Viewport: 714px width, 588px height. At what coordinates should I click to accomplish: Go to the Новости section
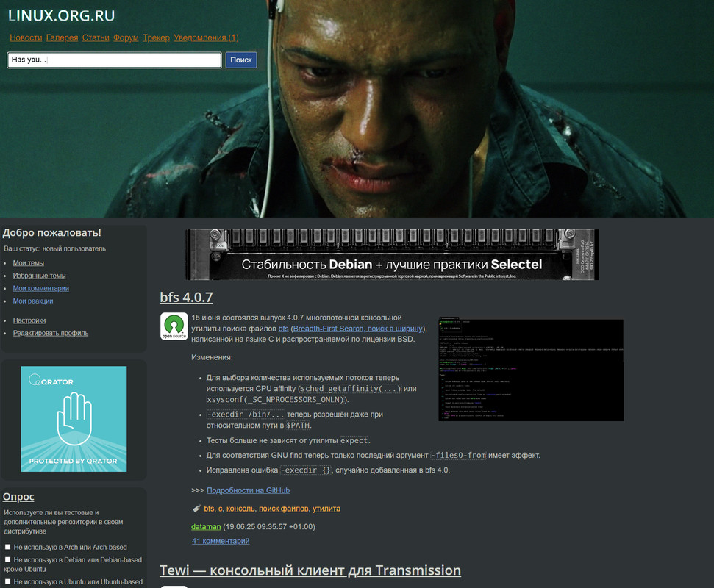[26, 37]
